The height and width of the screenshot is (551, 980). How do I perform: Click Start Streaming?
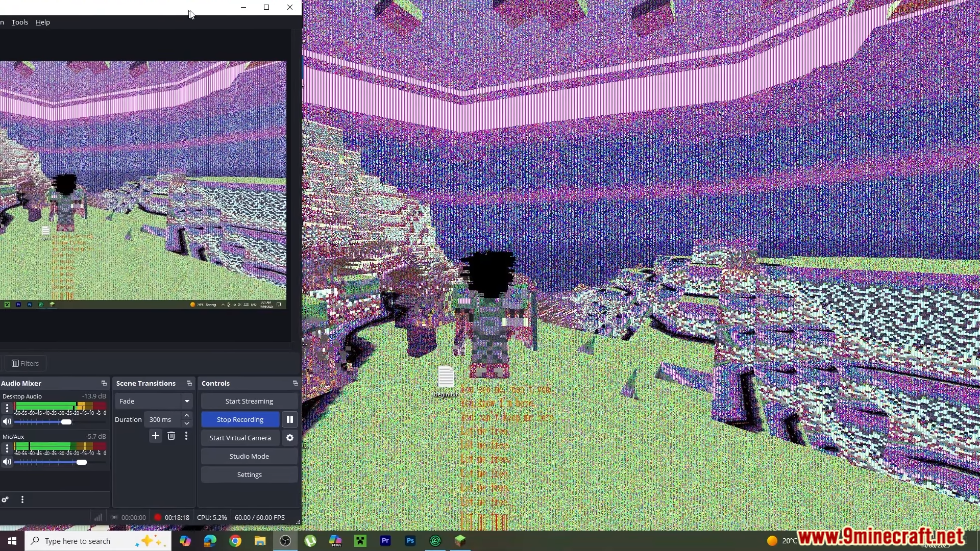pyautogui.click(x=249, y=401)
